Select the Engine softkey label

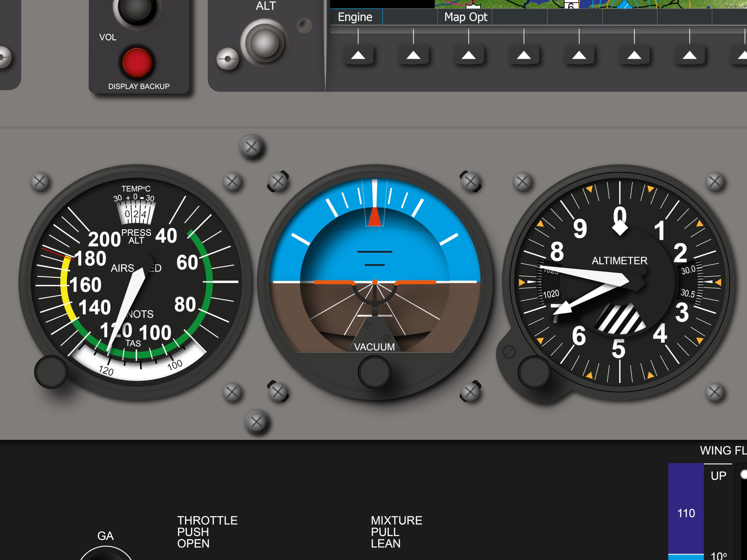pos(355,17)
